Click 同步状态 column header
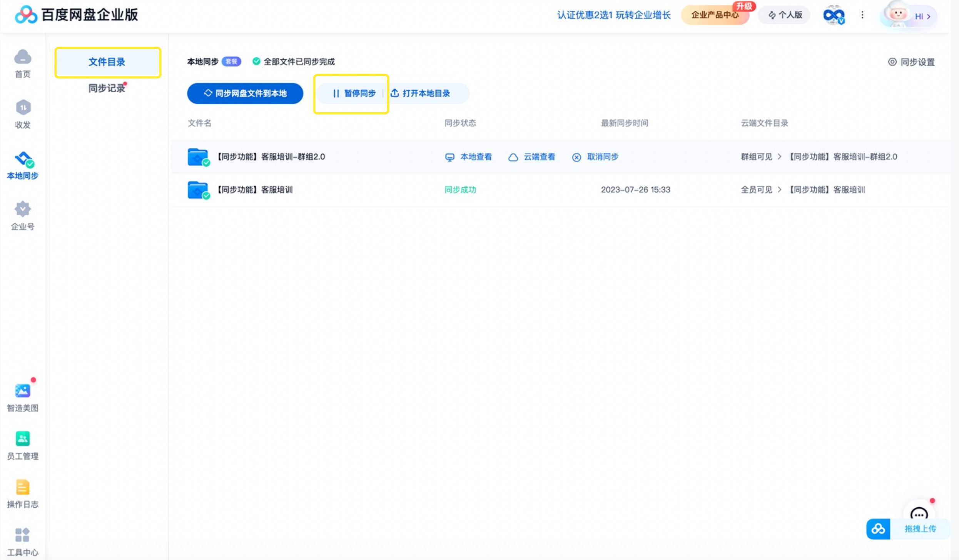 [460, 123]
